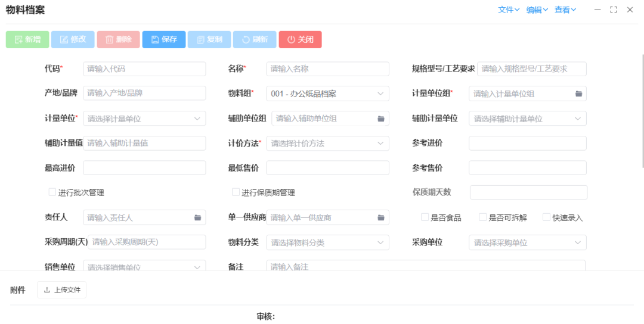The image size is (644, 324).
Task: Click the 复制 (copy) toolbar button
Action: click(209, 39)
